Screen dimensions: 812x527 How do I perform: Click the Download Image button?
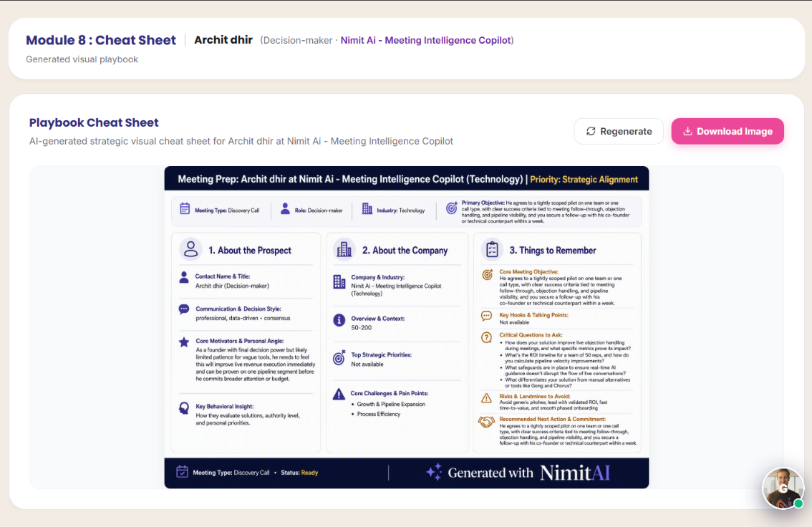pos(728,132)
